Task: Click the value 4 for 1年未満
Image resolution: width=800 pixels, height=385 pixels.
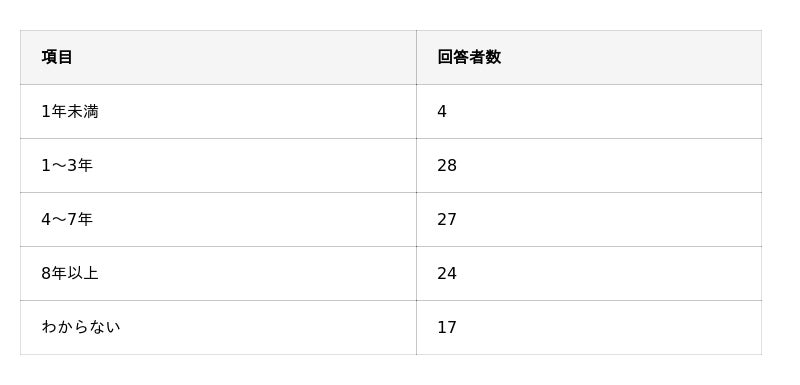Action: (x=442, y=111)
